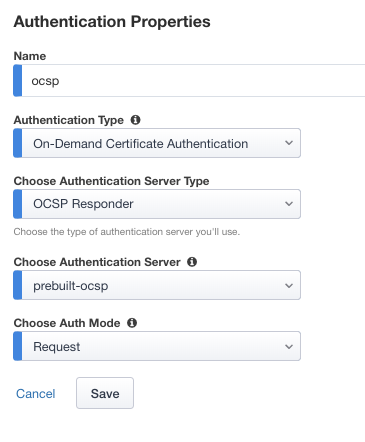Image resolution: width=365 pixels, height=442 pixels.
Task: Click the Choose Authentication Server Type label
Action: click(111, 181)
